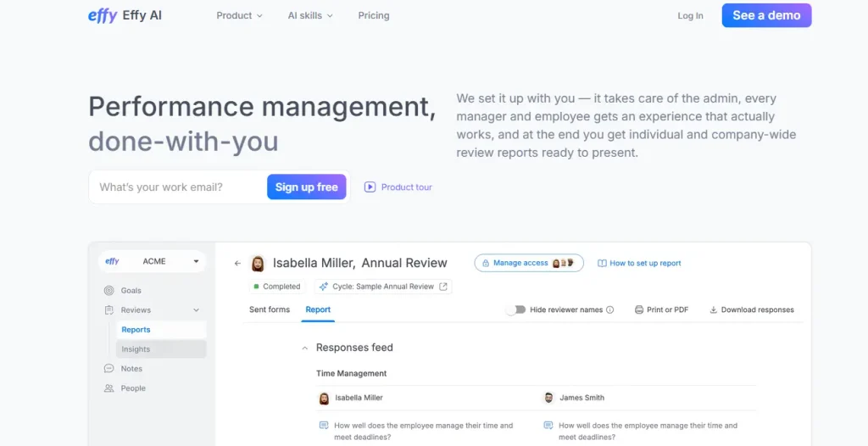The width and height of the screenshot is (868, 446).
Task: Collapse the Responses feed chevron
Action: pyautogui.click(x=304, y=348)
